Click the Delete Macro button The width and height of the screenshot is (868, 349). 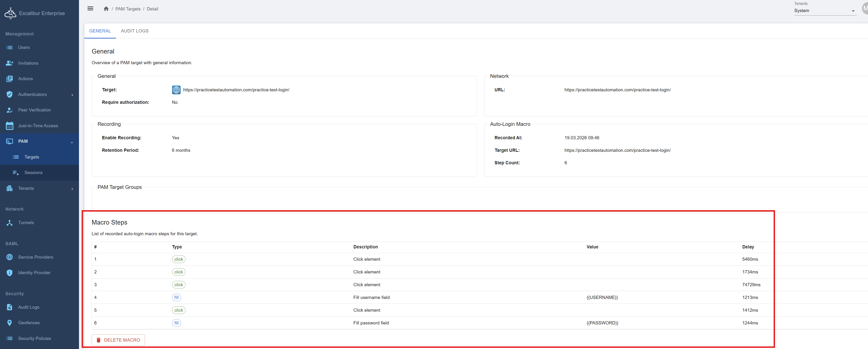click(118, 340)
